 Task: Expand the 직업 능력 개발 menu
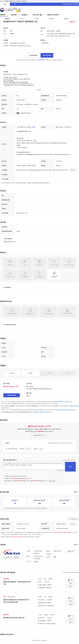pyautogui.click(x=38, y=15)
